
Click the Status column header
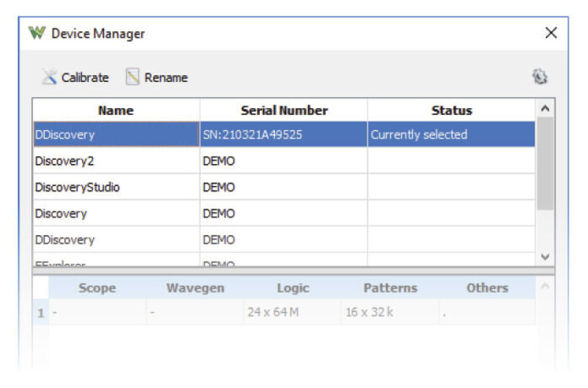(x=451, y=110)
